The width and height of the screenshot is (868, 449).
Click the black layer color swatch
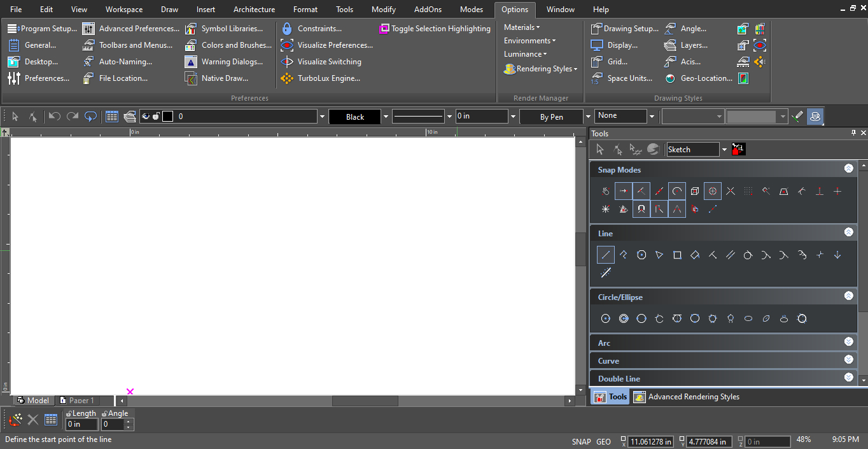point(168,117)
